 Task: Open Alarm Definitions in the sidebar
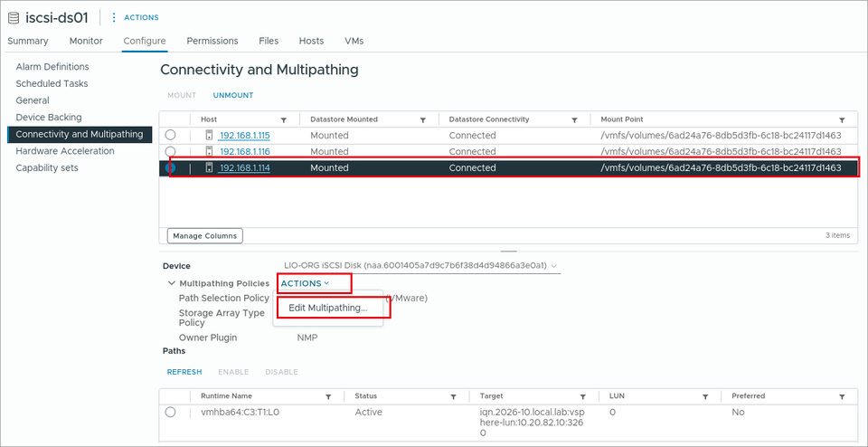click(52, 66)
